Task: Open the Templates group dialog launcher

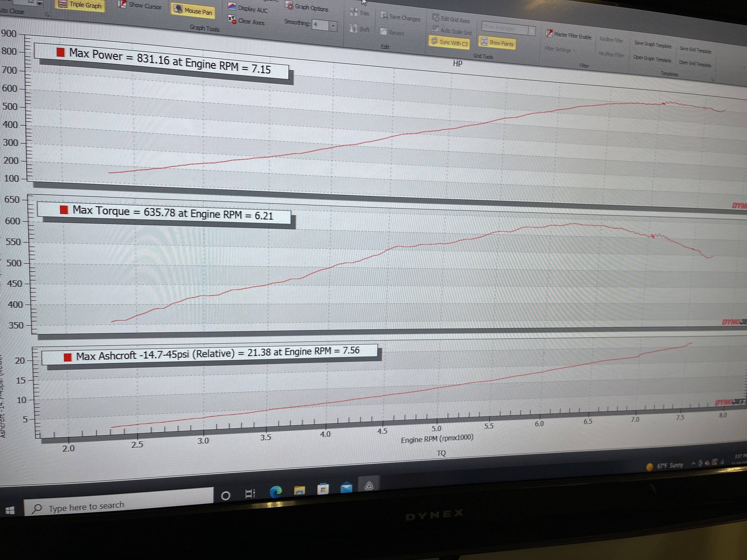Action: (x=713, y=79)
